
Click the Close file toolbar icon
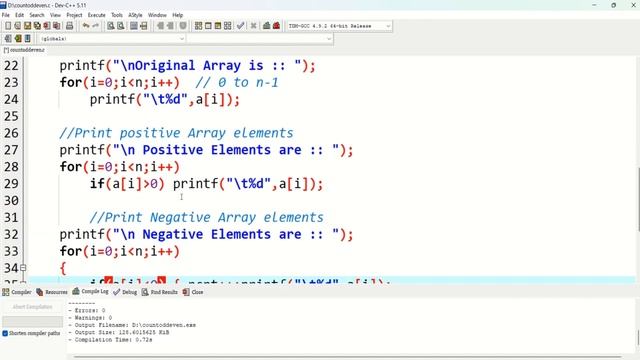[x=47, y=26]
